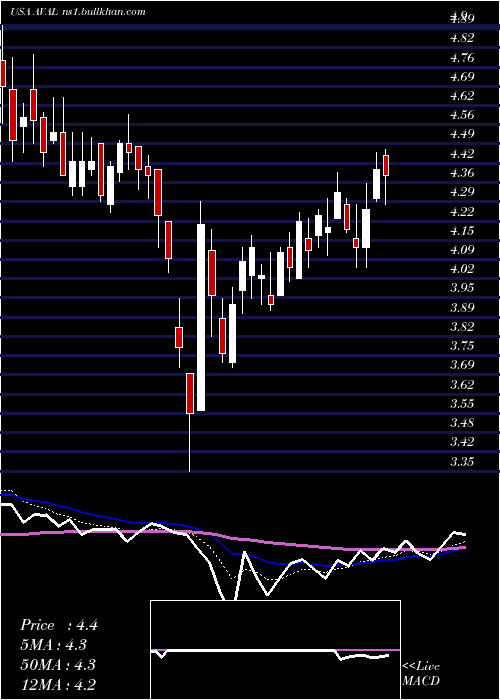Click the 4.49 price axis label
500x700 pixels.
click(x=462, y=134)
